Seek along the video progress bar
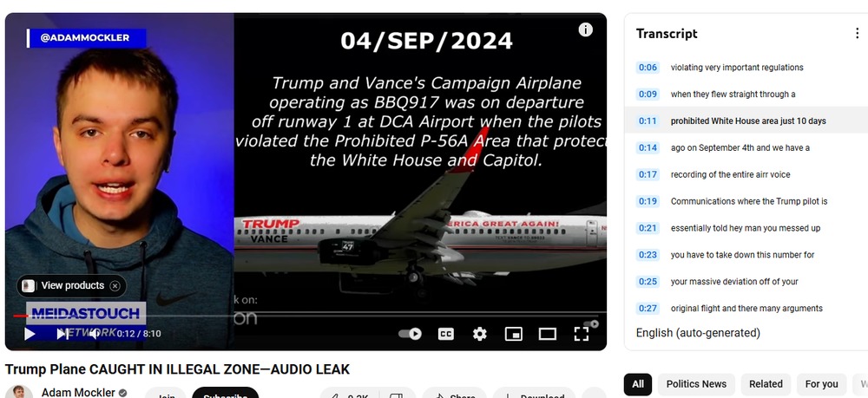Image resolution: width=868 pixels, height=398 pixels. [306, 316]
